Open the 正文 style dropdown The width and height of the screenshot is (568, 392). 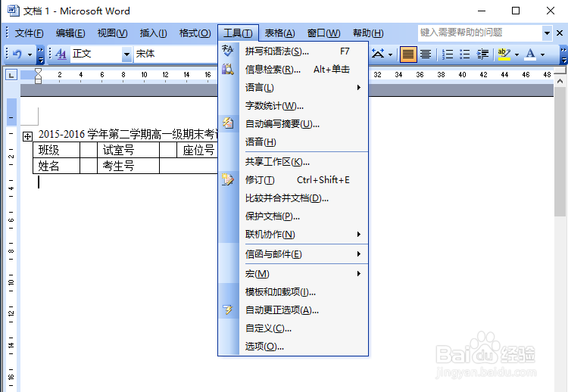click(126, 54)
